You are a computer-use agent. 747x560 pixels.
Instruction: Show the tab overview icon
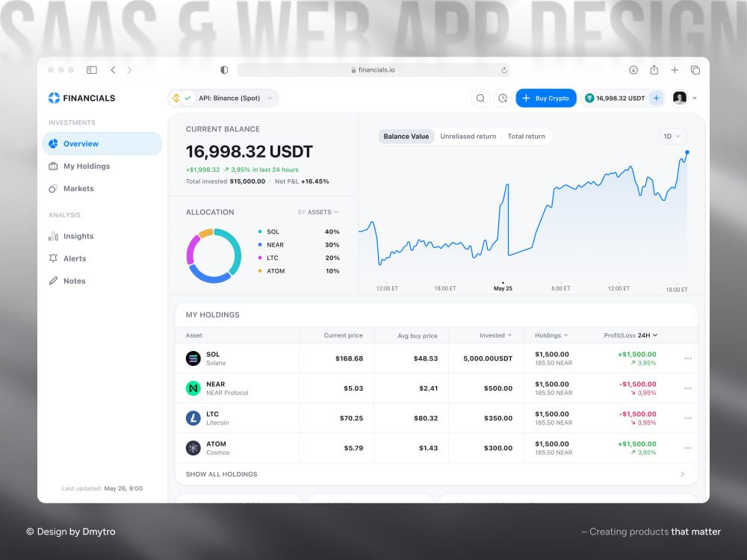point(695,70)
